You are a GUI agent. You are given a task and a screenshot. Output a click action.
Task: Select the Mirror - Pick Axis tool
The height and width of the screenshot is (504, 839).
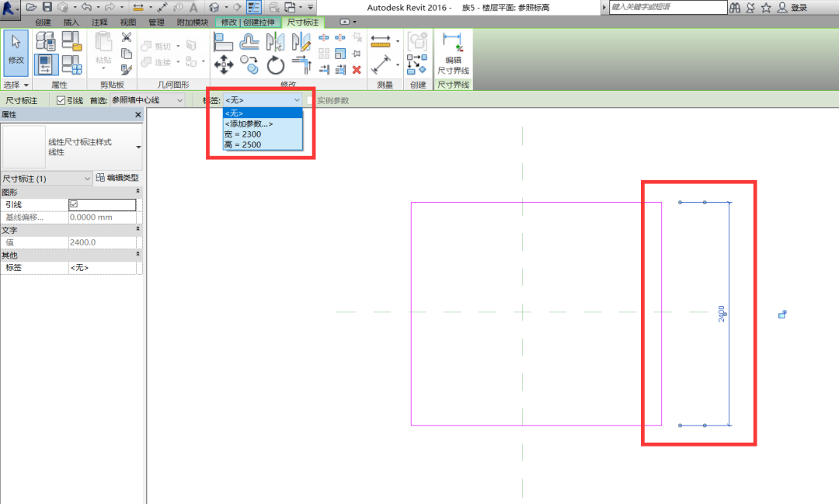tap(276, 41)
